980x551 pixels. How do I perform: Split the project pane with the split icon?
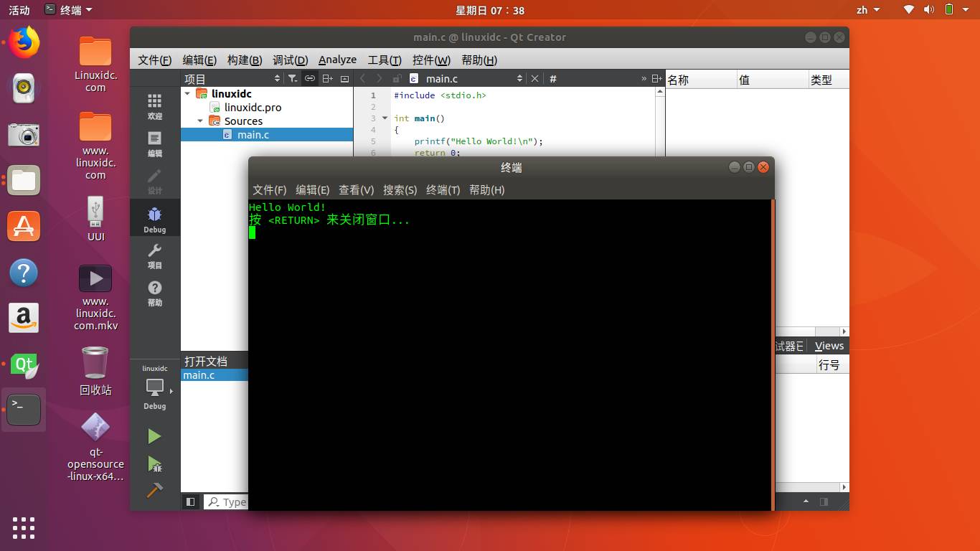[x=327, y=78]
